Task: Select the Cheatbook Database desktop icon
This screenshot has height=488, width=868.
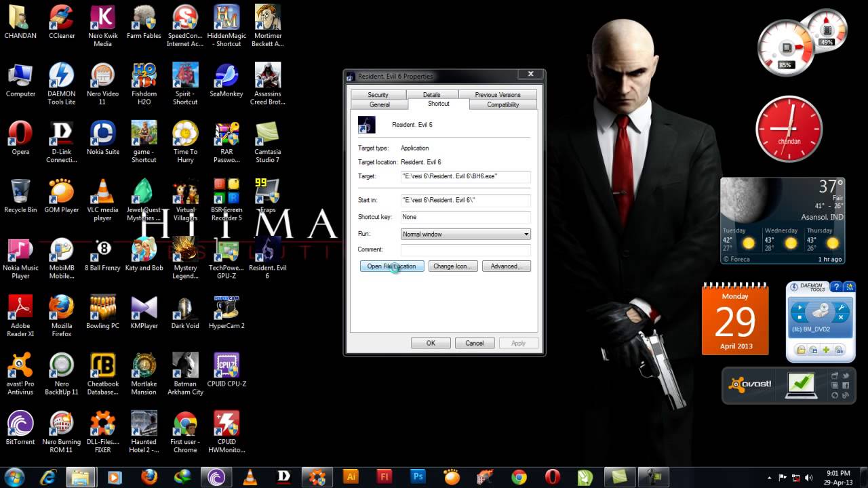Action: (x=102, y=374)
